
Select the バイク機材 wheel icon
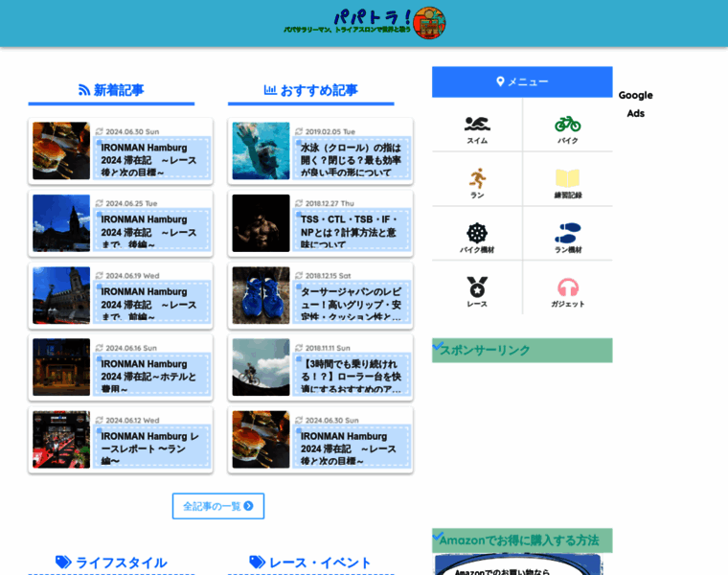pos(477,233)
